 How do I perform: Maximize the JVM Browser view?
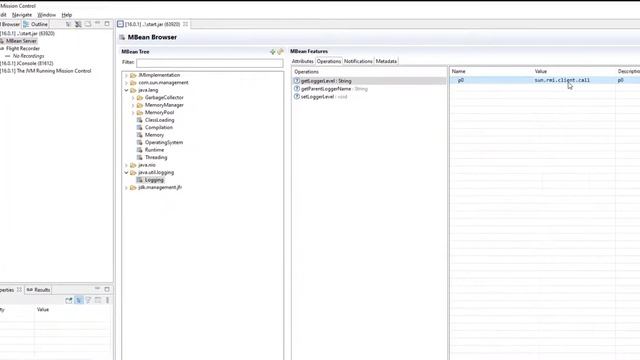107,24
